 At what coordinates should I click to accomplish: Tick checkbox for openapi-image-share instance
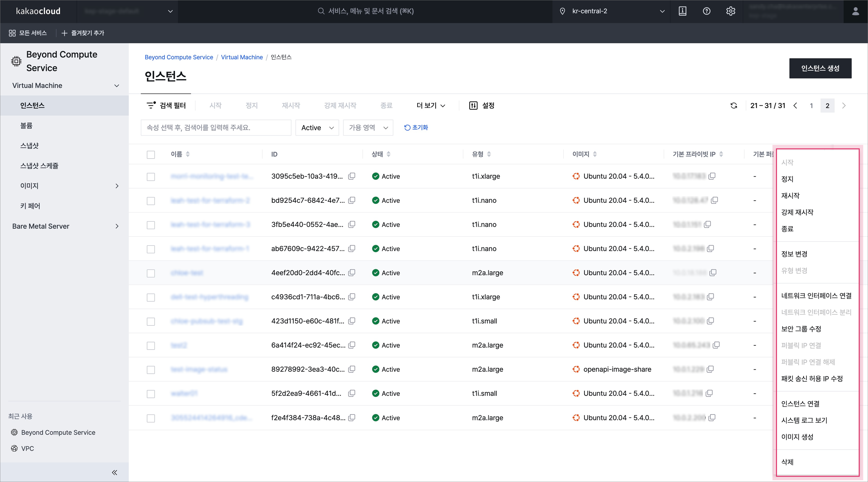(x=151, y=370)
